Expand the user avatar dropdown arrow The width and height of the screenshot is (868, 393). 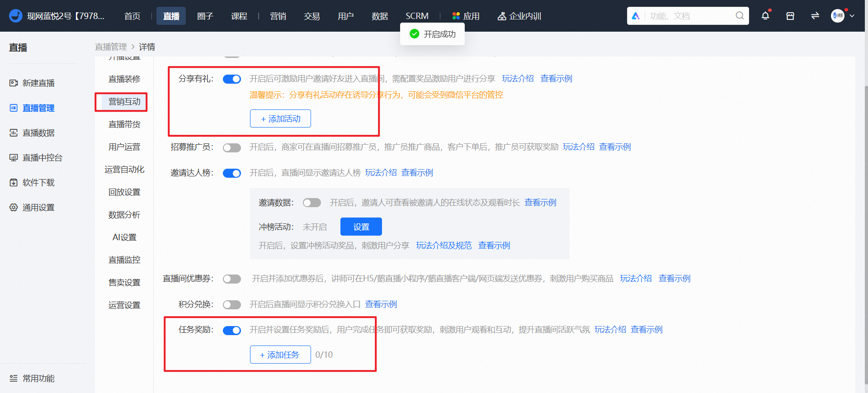tap(852, 16)
